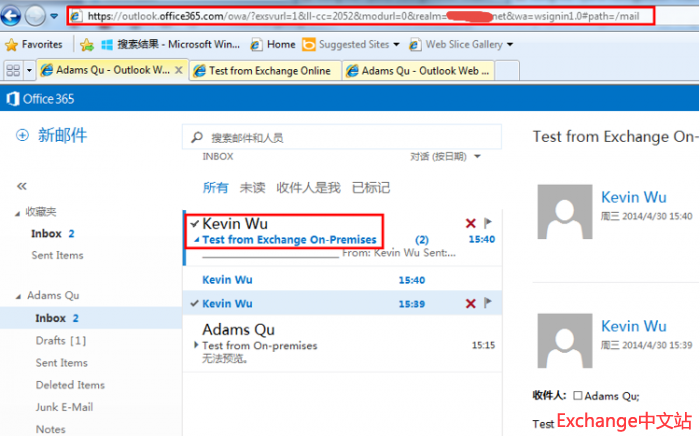
Task: Select the unread (未读) mail filter
Action: point(252,187)
